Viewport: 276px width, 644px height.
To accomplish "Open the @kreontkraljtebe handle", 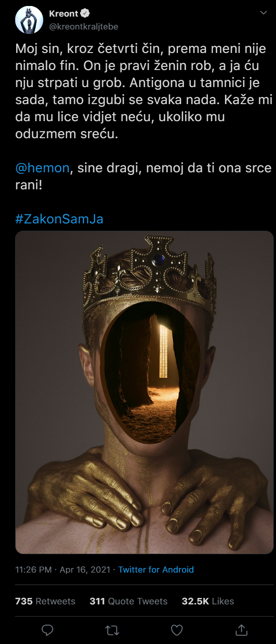I will point(83,26).
